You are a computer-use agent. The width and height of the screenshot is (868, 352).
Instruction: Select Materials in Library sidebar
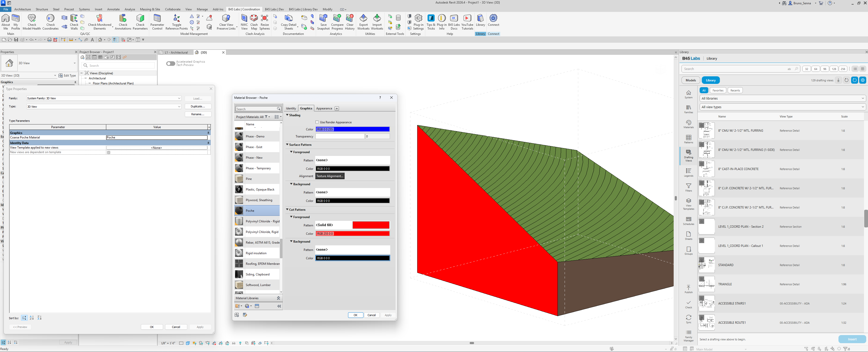click(x=688, y=124)
